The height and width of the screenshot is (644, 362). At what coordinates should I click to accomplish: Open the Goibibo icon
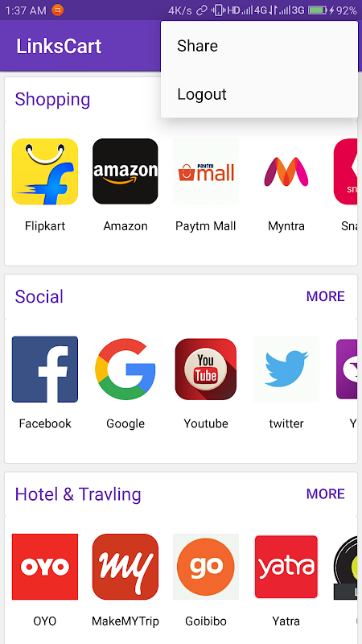206,567
